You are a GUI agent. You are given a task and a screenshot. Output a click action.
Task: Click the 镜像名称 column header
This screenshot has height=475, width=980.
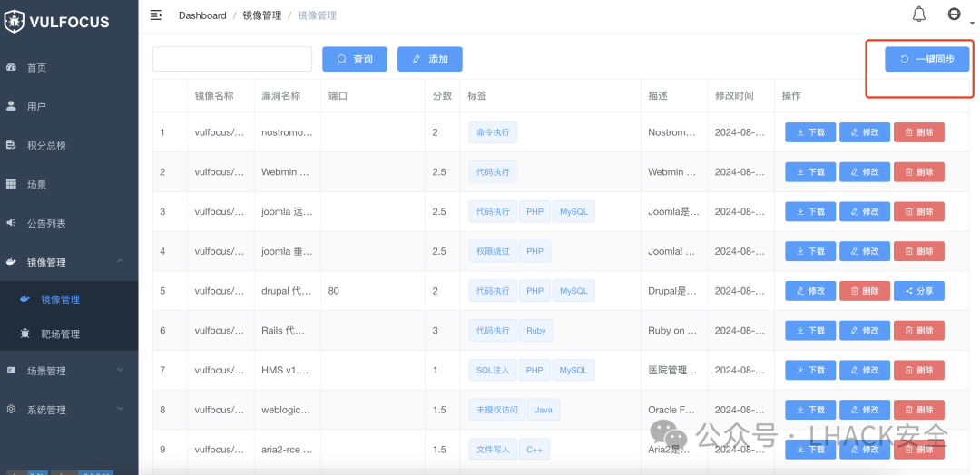[214, 95]
